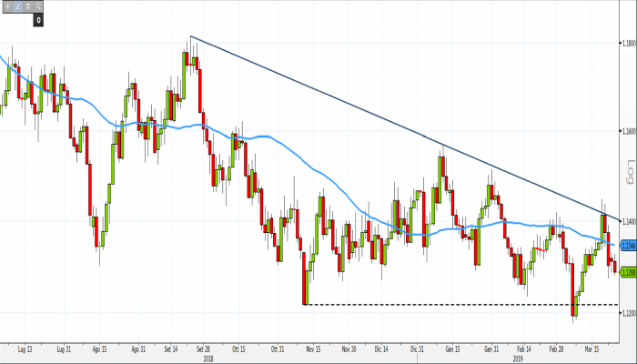This screenshot has height=364, width=637.
Task: Click the Dic 14 date label
Action: click(381, 349)
